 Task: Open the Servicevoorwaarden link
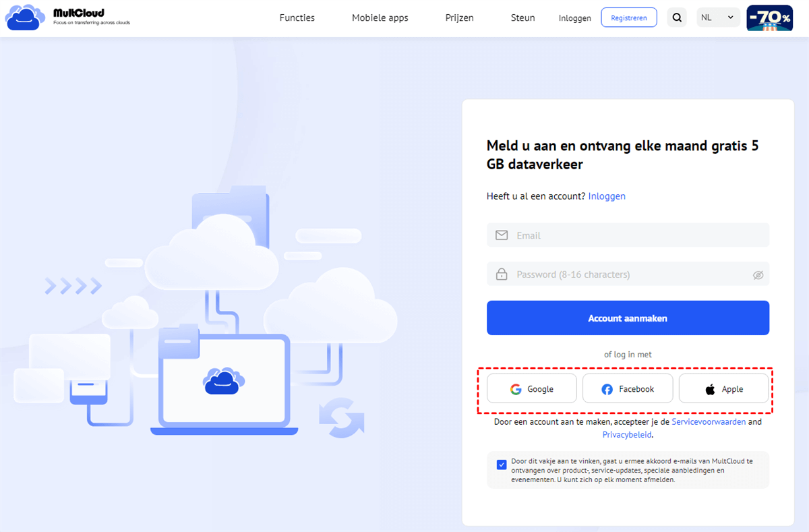point(709,421)
